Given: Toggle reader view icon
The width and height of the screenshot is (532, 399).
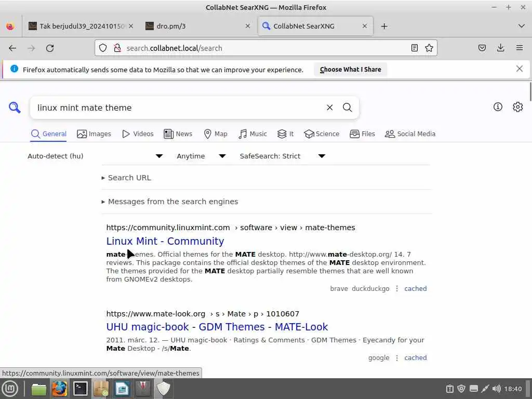Looking at the screenshot, I should (x=414, y=48).
